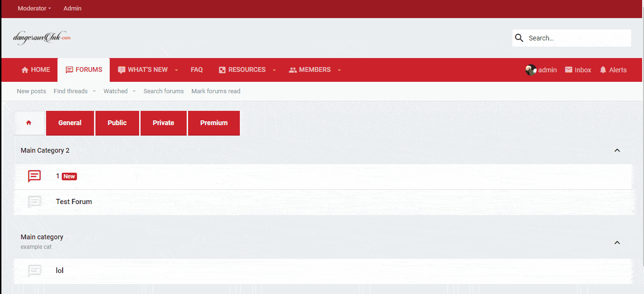Screen dimensions: 644x294
Task: Select the General tab
Action: click(70, 123)
